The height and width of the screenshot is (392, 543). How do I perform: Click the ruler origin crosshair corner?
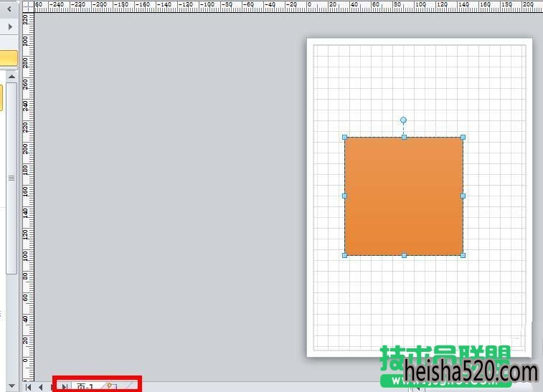tap(29, 7)
